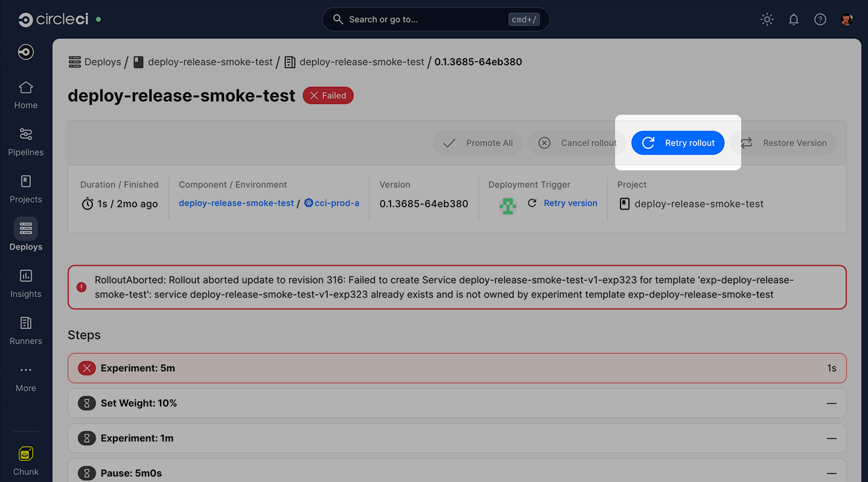Open the Projects sidebar icon
This screenshot has width=868, height=482.
(25, 188)
